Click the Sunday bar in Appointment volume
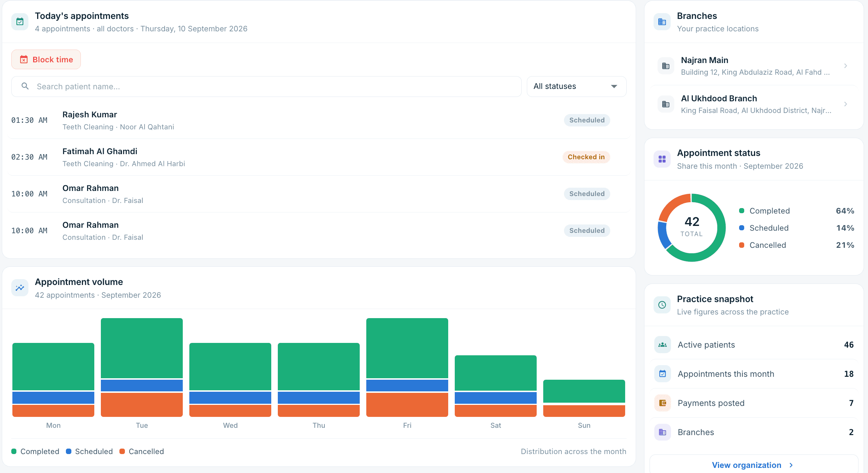Image resolution: width=868 pixels, height=473 pixels. click(x=584, y=398)
